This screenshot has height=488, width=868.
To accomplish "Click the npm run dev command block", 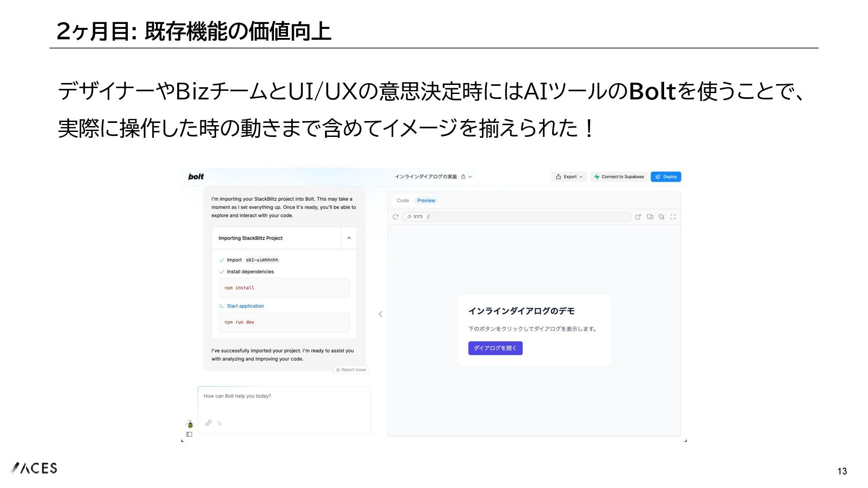I will click(284, 322).
